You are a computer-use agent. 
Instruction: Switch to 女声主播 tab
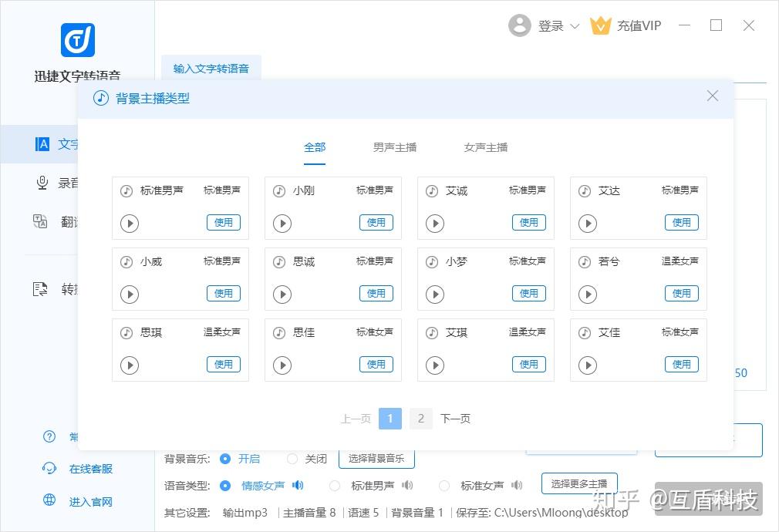(486, 147)
